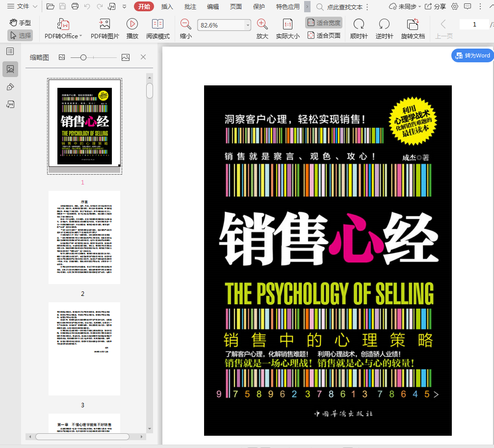Rotate page counterclockwise with 逆时针
This screenshot has height=448, width=494.
tap(384, 24)
